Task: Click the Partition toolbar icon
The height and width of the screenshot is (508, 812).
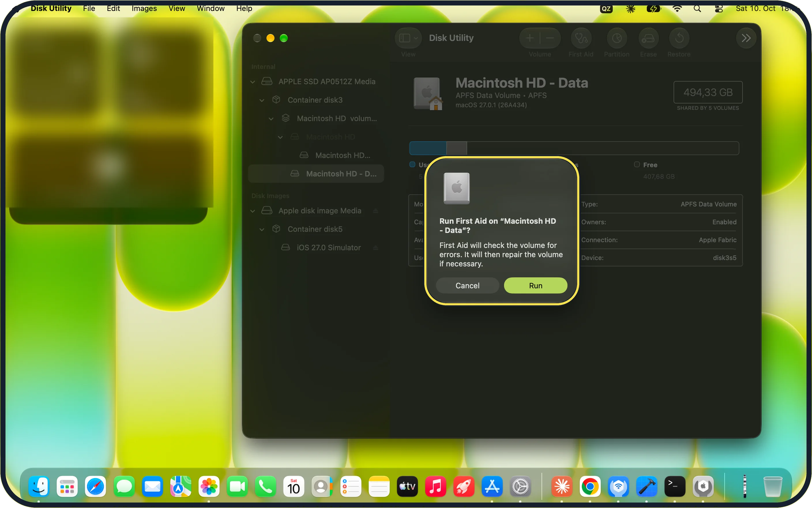Action: 616,38
